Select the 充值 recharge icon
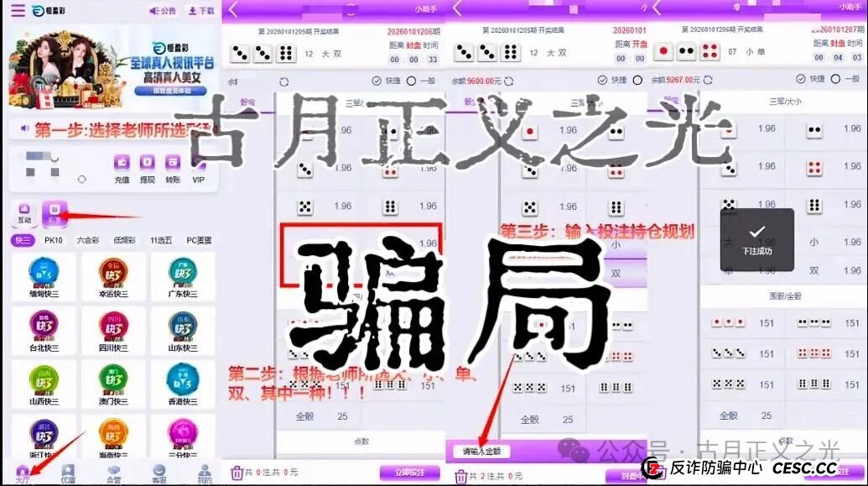The image size is (868, 486). tap(120, 164)
